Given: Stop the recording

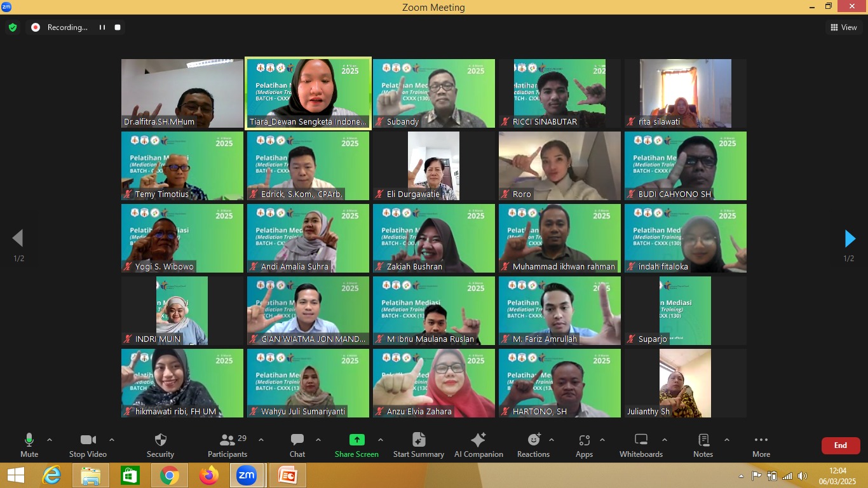Looking at the screenshot, I should (x=118, y=27).
